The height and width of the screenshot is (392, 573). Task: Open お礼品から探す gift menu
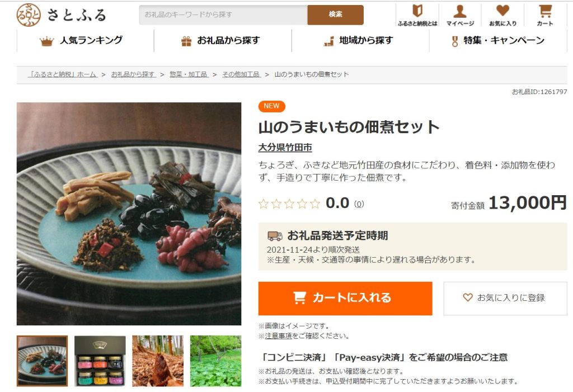220,41
